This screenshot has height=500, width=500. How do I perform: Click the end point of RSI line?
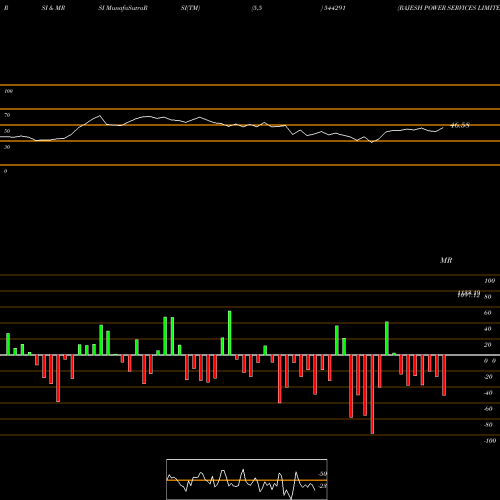point(443,127)
